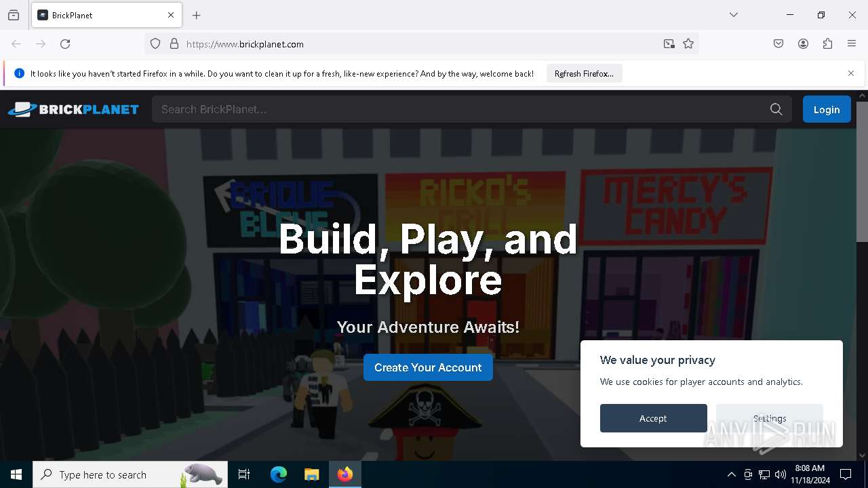Open the Windows Start menu
Viewport: 868px width, 488px height.
(16, 474)
